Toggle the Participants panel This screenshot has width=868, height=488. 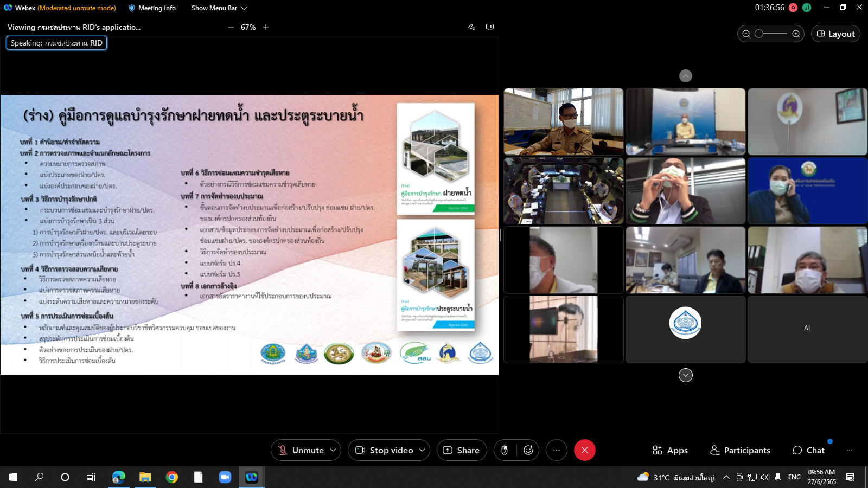point(740,450)
